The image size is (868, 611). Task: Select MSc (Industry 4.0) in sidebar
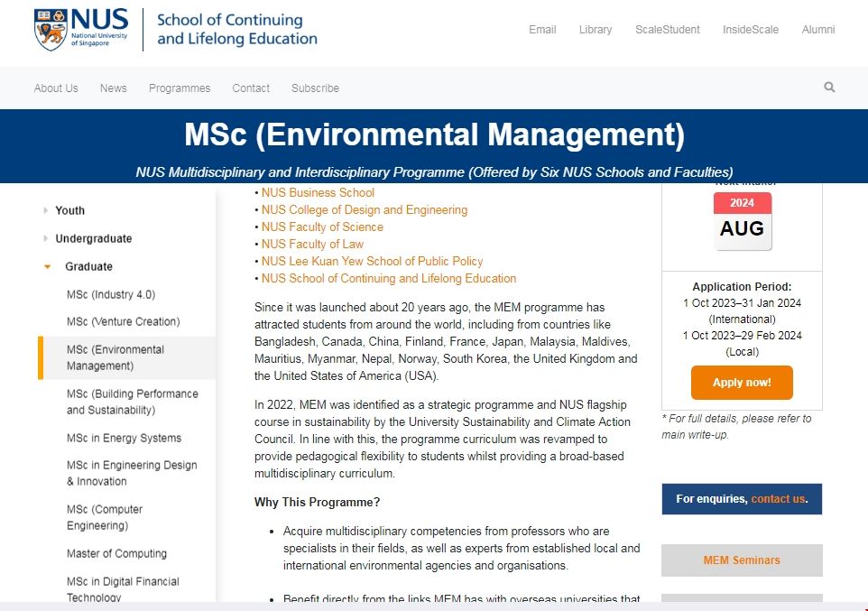click(x=111, y=294)
